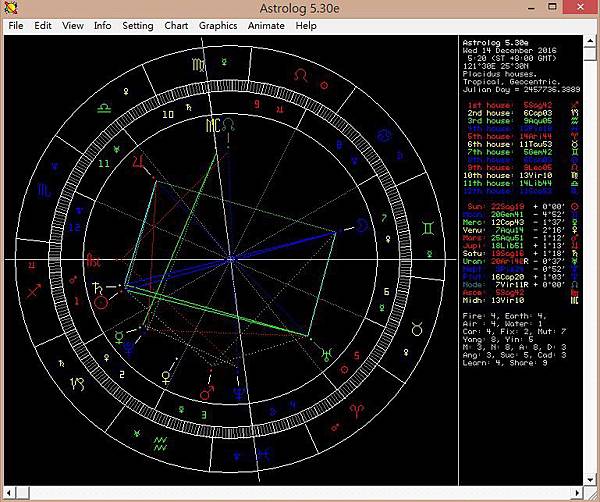Click the '6th house: 11Tau53' line
The width and height of the screenshot is (600, 502).
coord(522,144)
